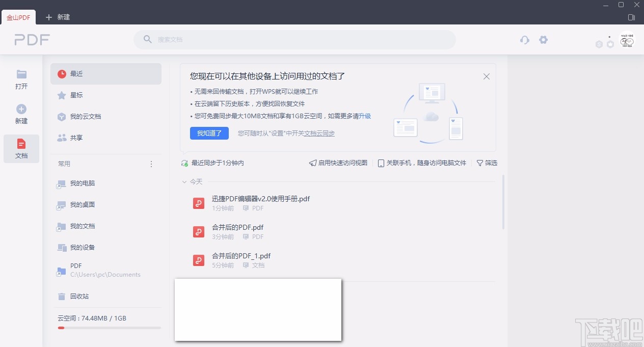Enable 启用快速访问视图

coord(338,163)
